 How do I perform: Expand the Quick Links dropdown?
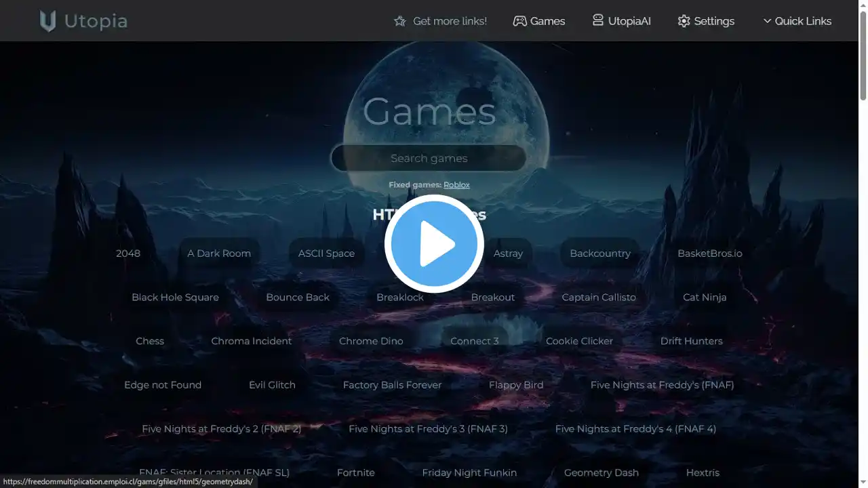pyautogui.click(x=797, y=21)
